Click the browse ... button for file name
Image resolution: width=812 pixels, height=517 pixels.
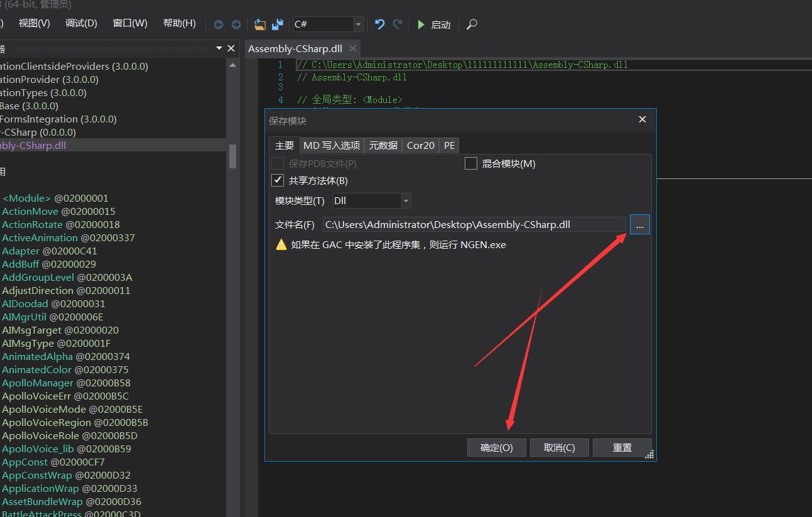tap(640, 224)
